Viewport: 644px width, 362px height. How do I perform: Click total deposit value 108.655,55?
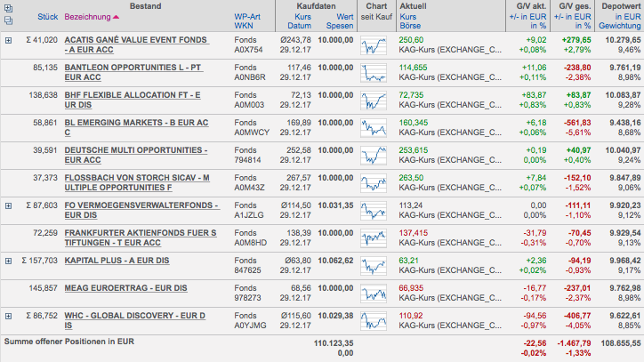(621, 343)
